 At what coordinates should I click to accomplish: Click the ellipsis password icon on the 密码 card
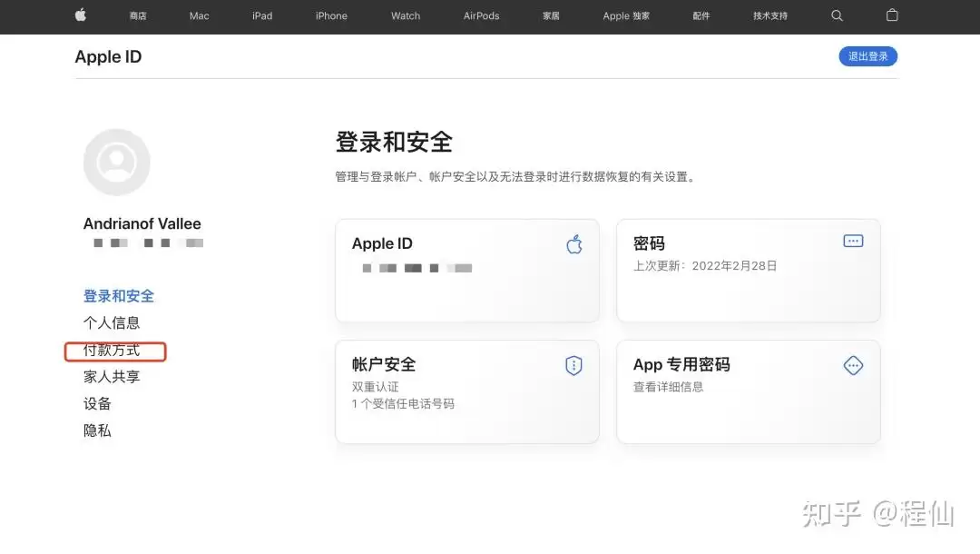pyautogui.click(x=852, y=240)
